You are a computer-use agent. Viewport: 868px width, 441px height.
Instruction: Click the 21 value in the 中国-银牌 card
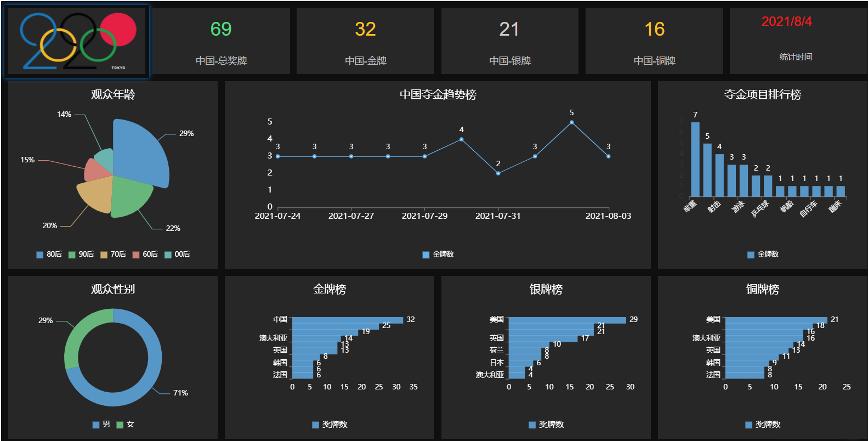509,29
